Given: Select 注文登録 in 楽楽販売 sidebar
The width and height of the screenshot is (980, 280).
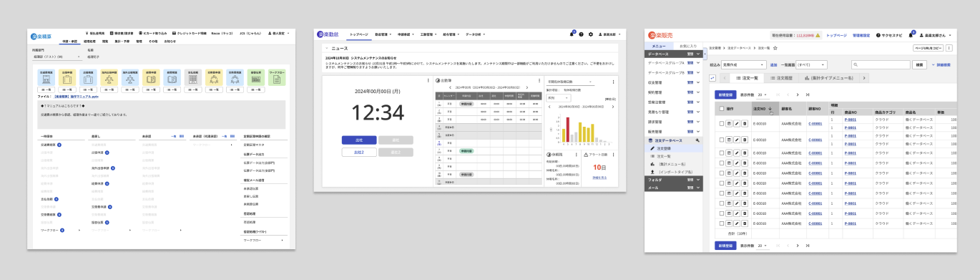Looking at the screenshot, I should [673, 148].
